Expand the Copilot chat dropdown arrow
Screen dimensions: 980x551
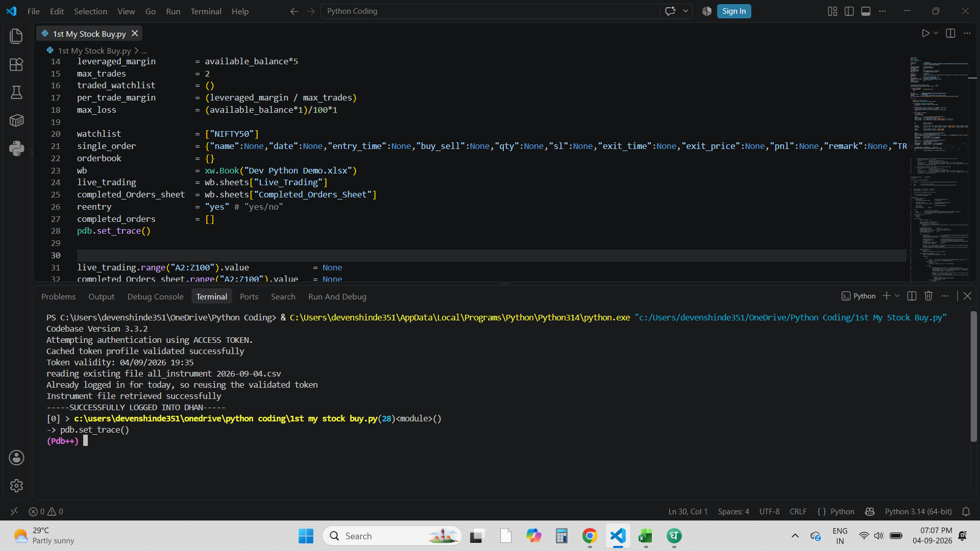click(685, 11)
